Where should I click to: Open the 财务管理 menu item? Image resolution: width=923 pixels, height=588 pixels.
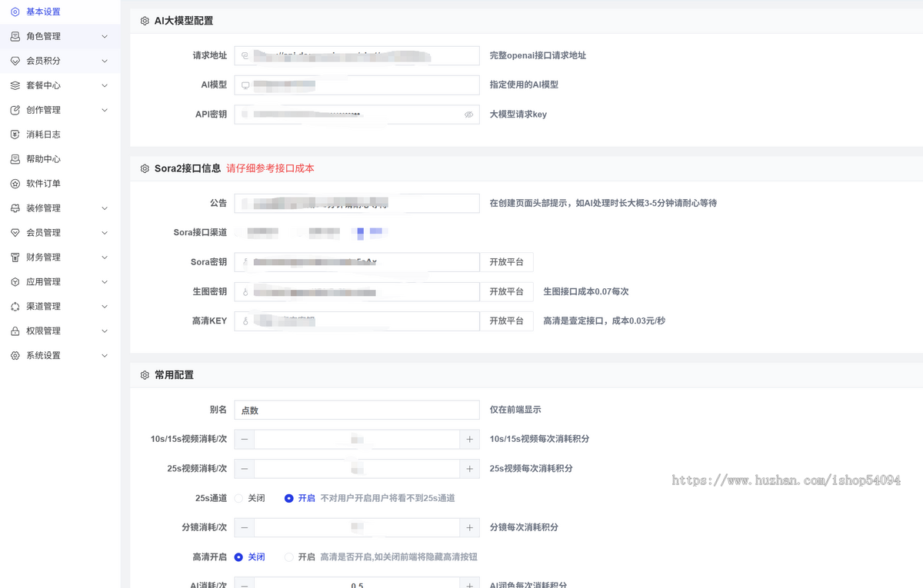(60, 257)
